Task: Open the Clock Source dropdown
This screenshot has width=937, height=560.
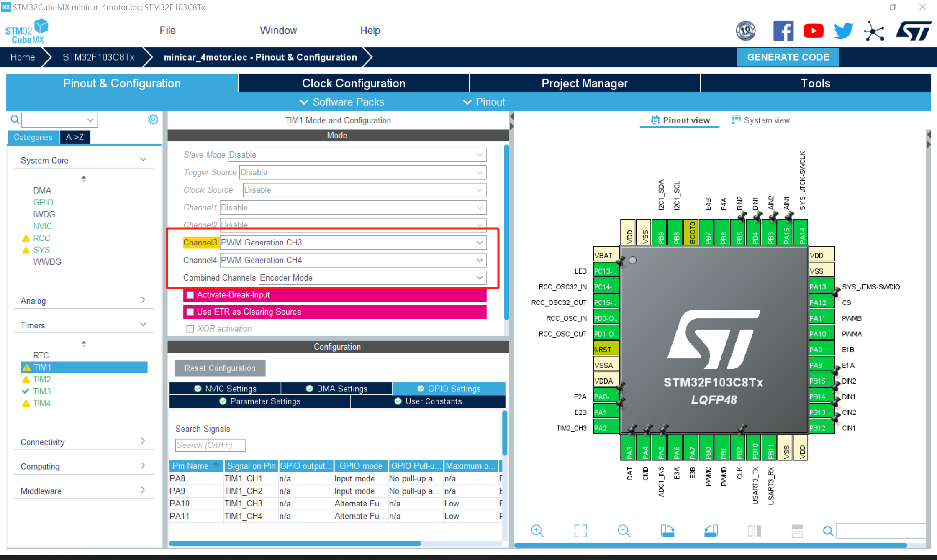Action: point(364,190)
